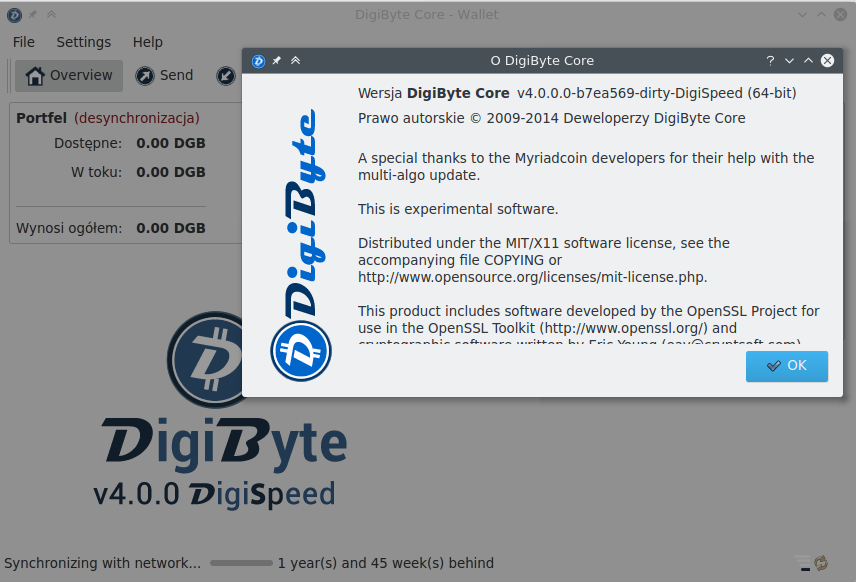This screenshot has width=856, height=582.
Task: Click the dialog's question mark help icon
Action: (x=770, y=61)
